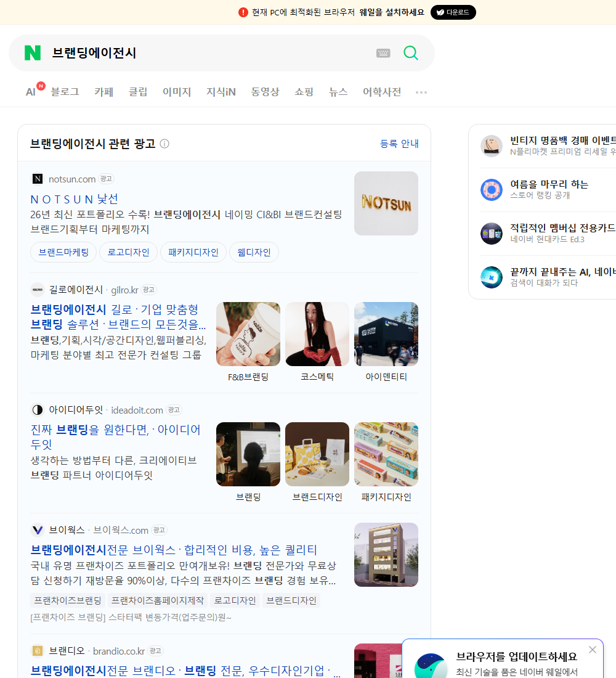The image size is (616, 678).
Task: Click the 웹디자인 tag button
Action: click(x=254, y=252)
